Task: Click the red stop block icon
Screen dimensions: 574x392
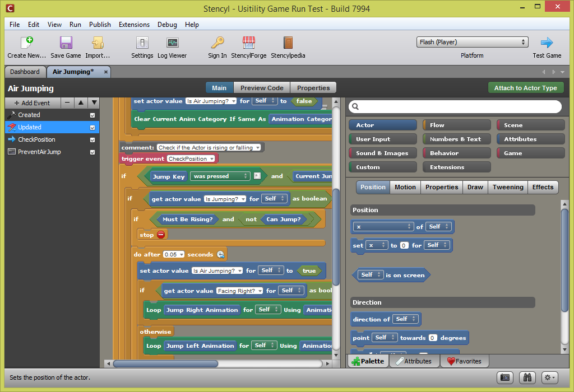Action: 161,235
